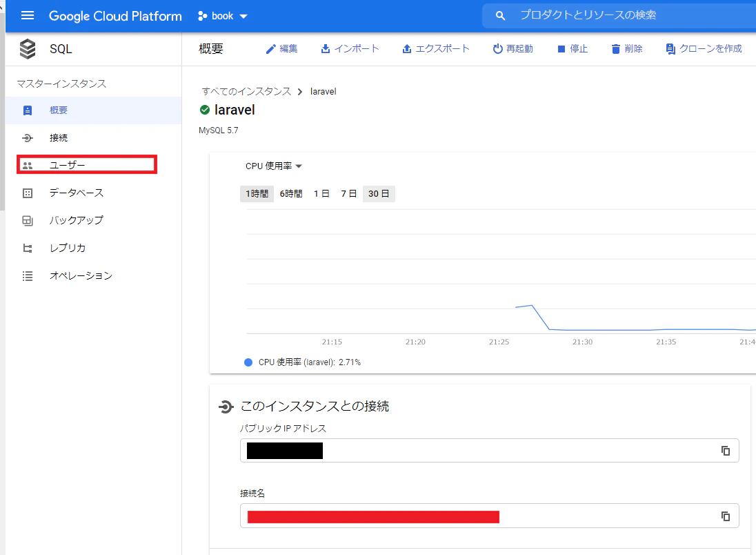Go to the 接続 sidebar item
Screen dimensions: 756x555
[x=94, y=138]
